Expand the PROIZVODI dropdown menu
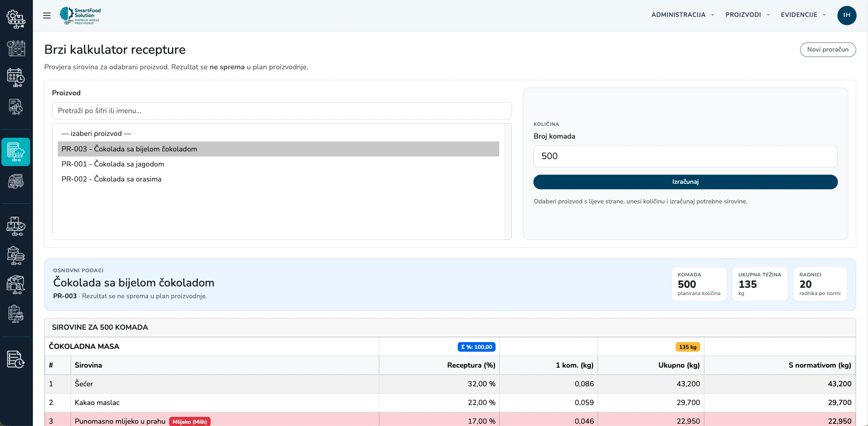 tap(748, 15)
